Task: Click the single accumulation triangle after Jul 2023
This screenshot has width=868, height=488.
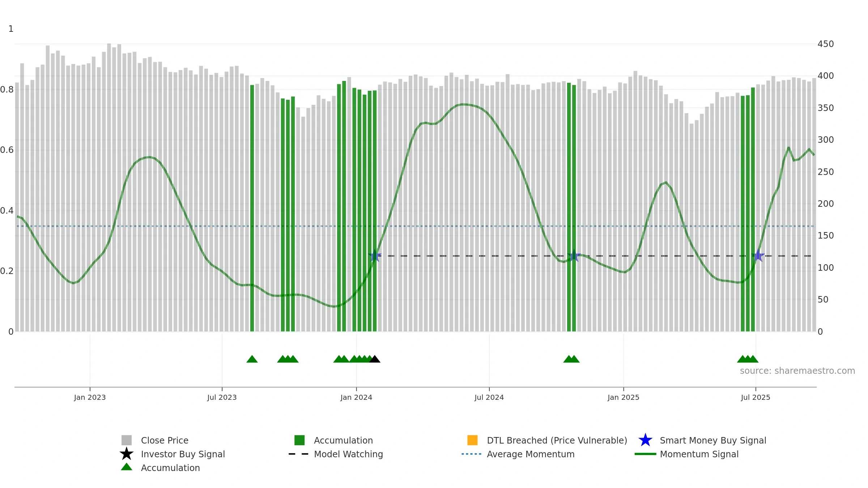Action: tap(252, 359)
